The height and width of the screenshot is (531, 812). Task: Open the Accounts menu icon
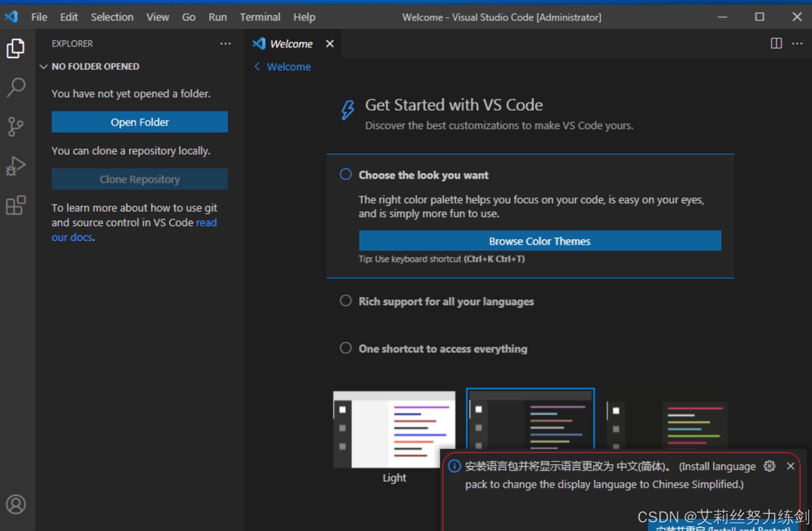tap(16, 505)
